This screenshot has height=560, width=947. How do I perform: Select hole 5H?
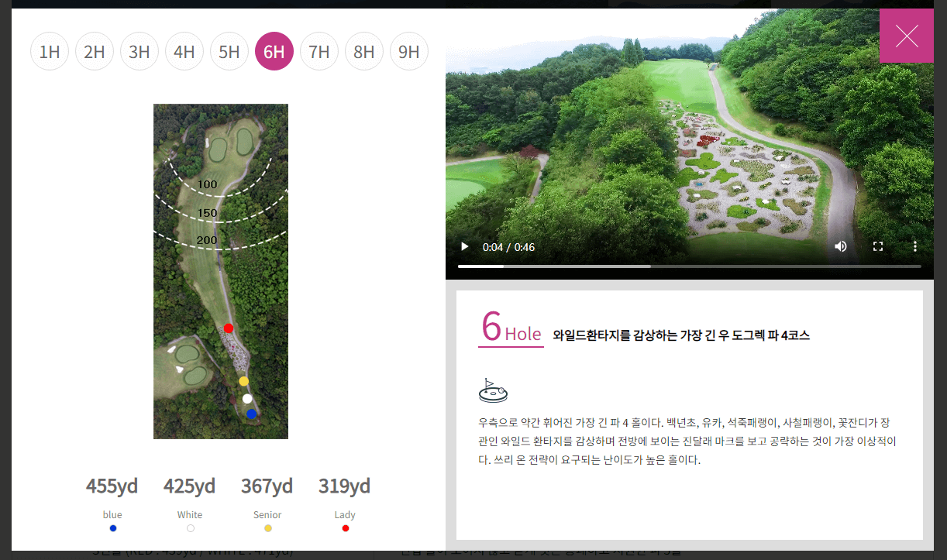pyautogui.click(x=229, y=51)
